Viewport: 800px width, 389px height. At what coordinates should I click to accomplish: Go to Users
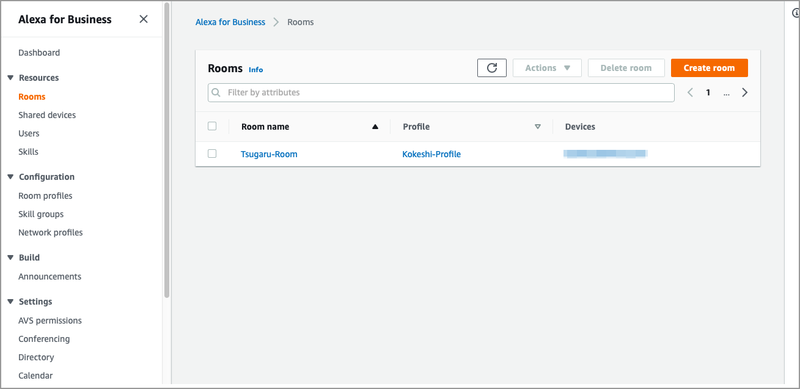pyautogui.click(x=29, y=133)
